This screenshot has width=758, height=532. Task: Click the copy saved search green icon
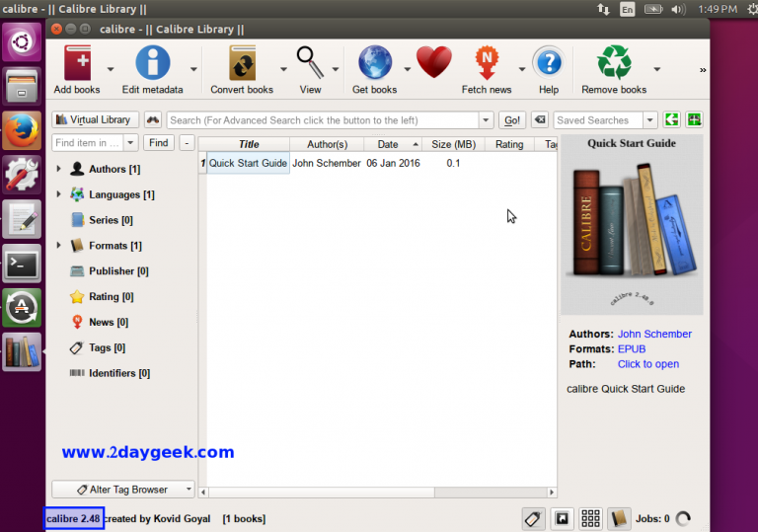(671, 119)
